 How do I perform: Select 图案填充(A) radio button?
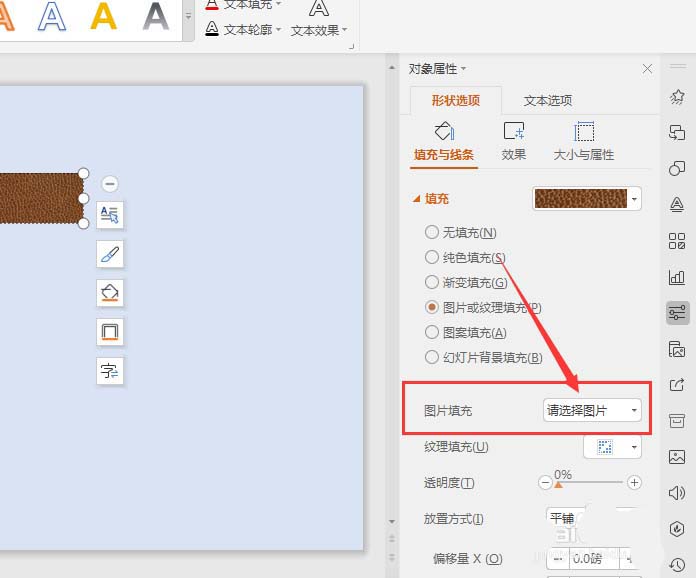[431, 332]
